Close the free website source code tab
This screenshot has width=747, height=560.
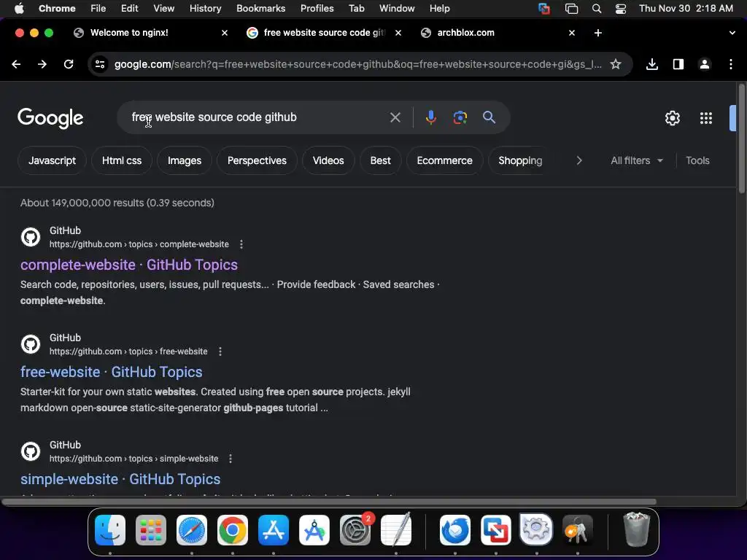398,33
